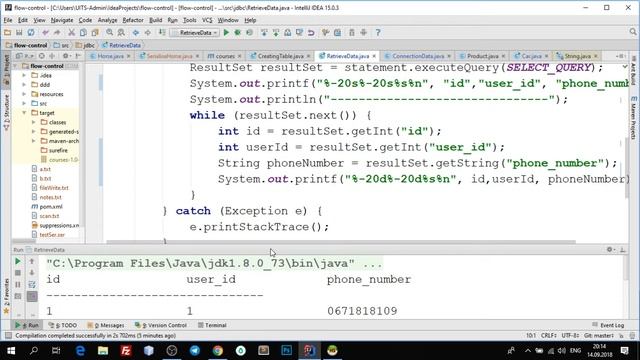Screen dimensions: 640x360
Task: Click the Make Project icon
Action: click(x=162, y=33)
